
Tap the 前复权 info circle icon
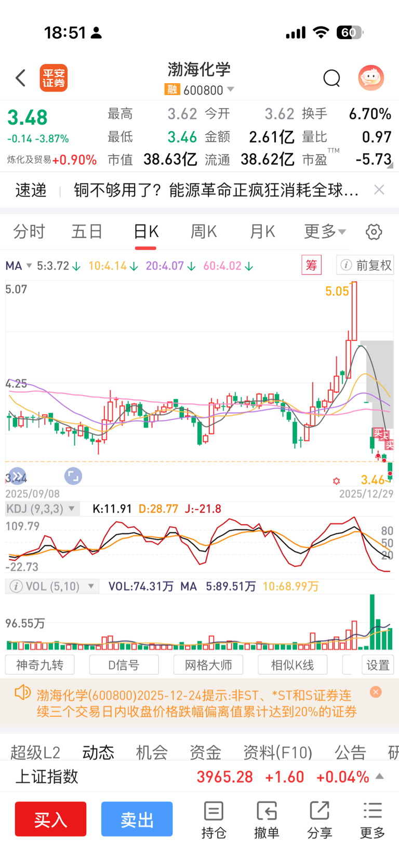[x=345, y=265]
